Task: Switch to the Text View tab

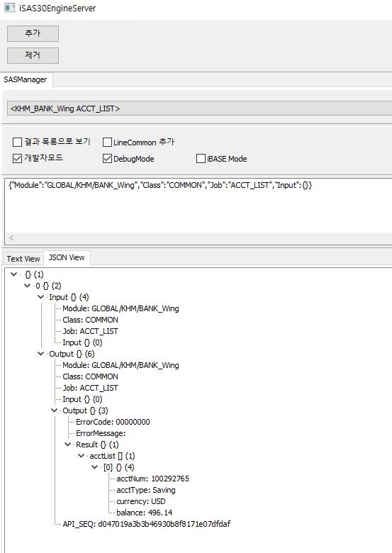Action: pyautogui.click(x=23, y=259)
